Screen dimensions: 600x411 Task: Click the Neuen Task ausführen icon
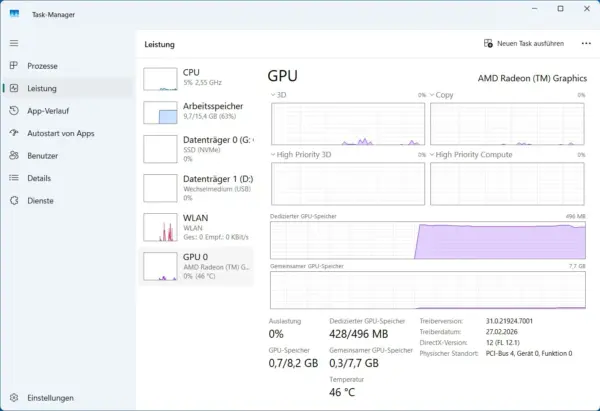[488, 43]
